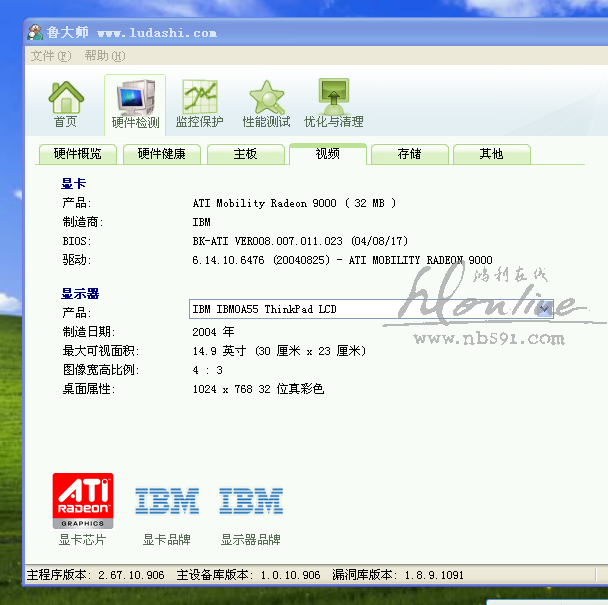This screenshot has width=608, height=605.
Task: Click the 桌面属性: label
Action: click(x=89, y=389)
